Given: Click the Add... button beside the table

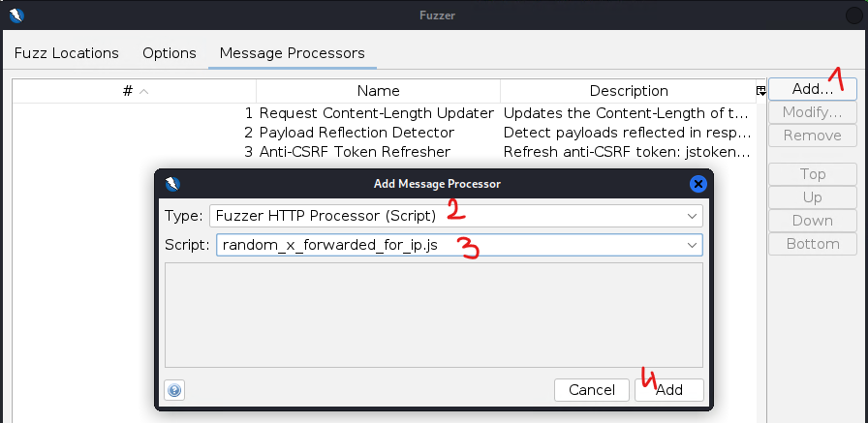Looking at the screenshot, I should 812,89.
